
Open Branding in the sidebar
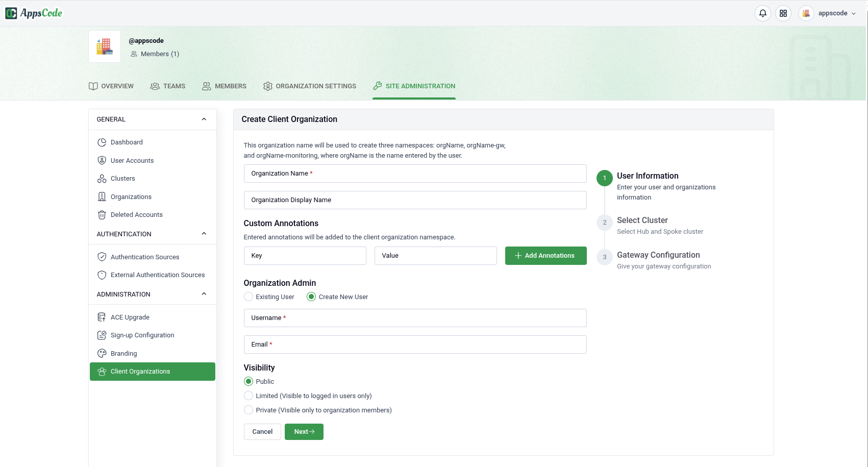[153, 353]
